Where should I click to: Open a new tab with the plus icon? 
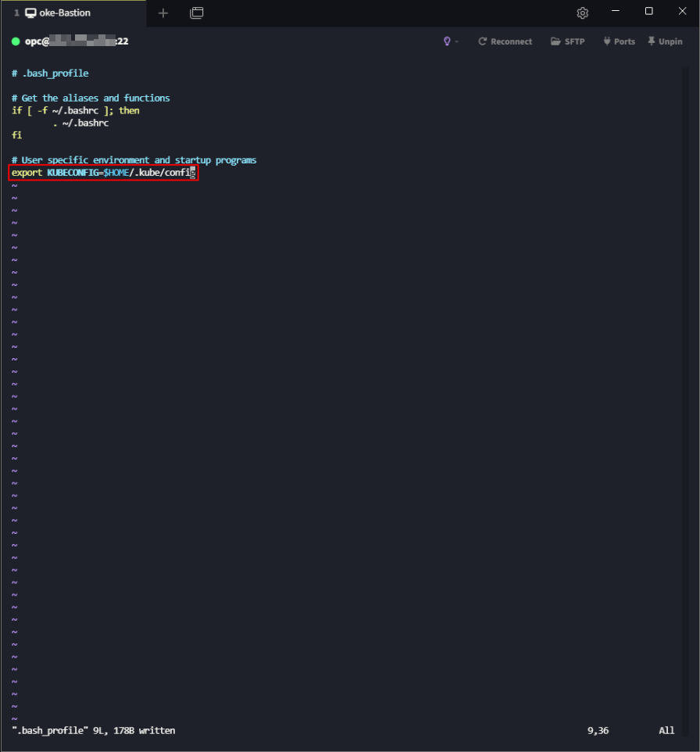163,13
